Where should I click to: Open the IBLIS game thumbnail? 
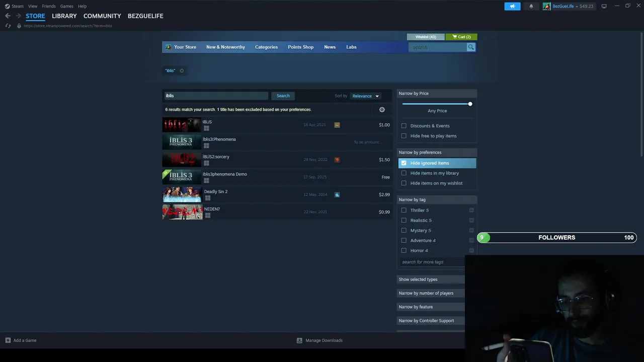point(182,125)
